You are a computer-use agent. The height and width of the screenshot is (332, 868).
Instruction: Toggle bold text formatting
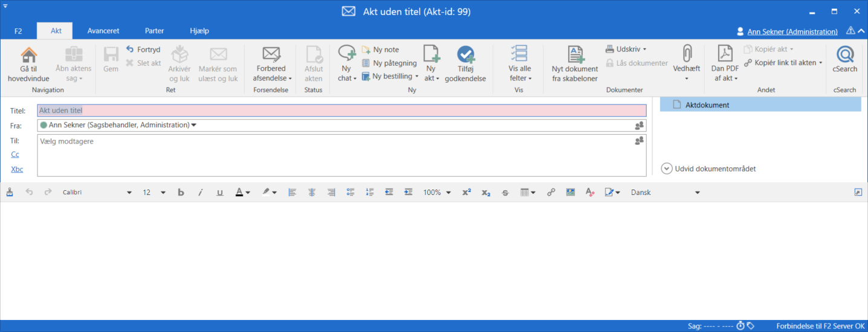click(x=181, y=193)
